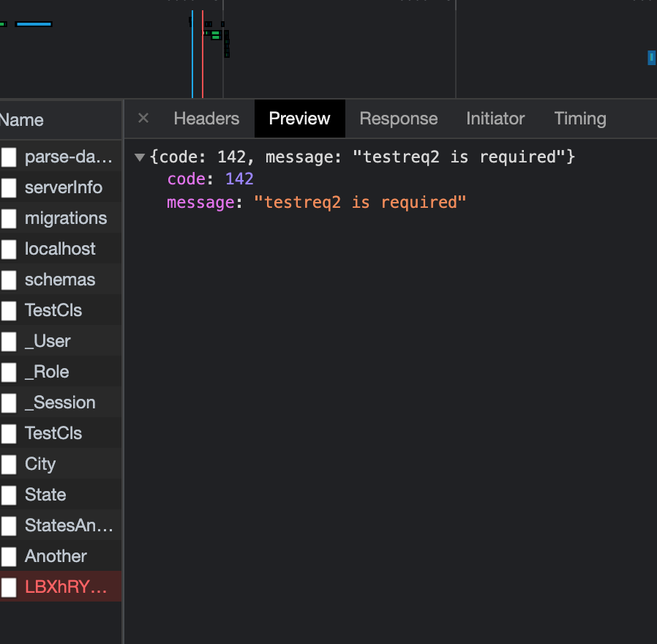
Task: Click the file icon beside City
Action: (9, 464)
